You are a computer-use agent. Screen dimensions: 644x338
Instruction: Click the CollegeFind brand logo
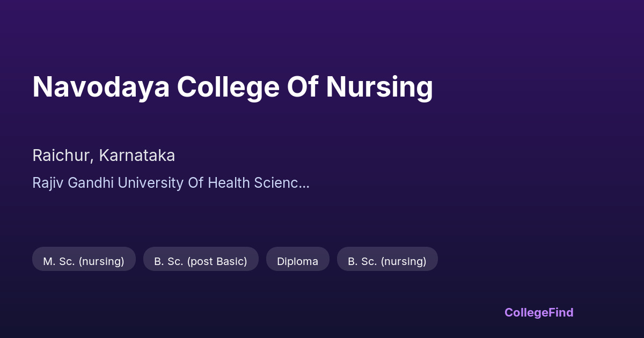point(538,312)
